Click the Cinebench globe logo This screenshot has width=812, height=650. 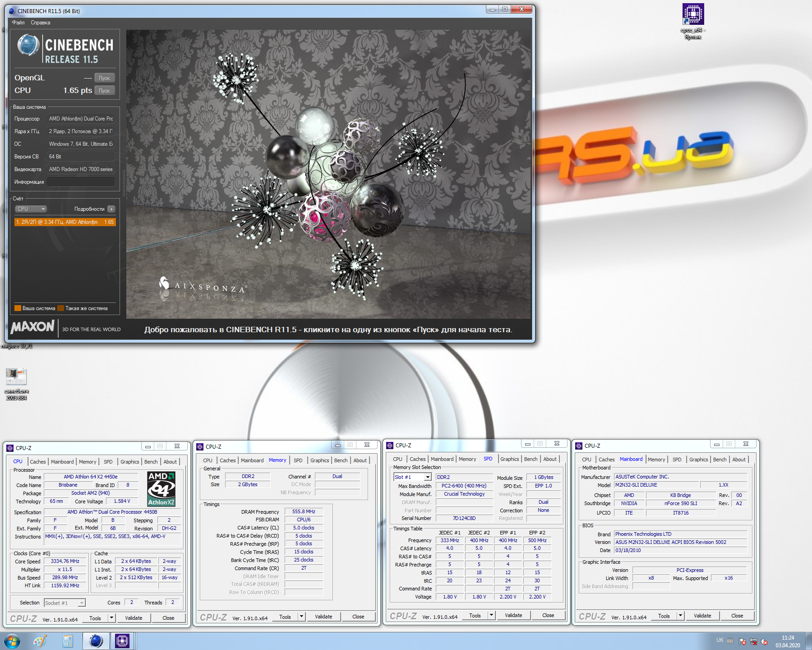28,45
